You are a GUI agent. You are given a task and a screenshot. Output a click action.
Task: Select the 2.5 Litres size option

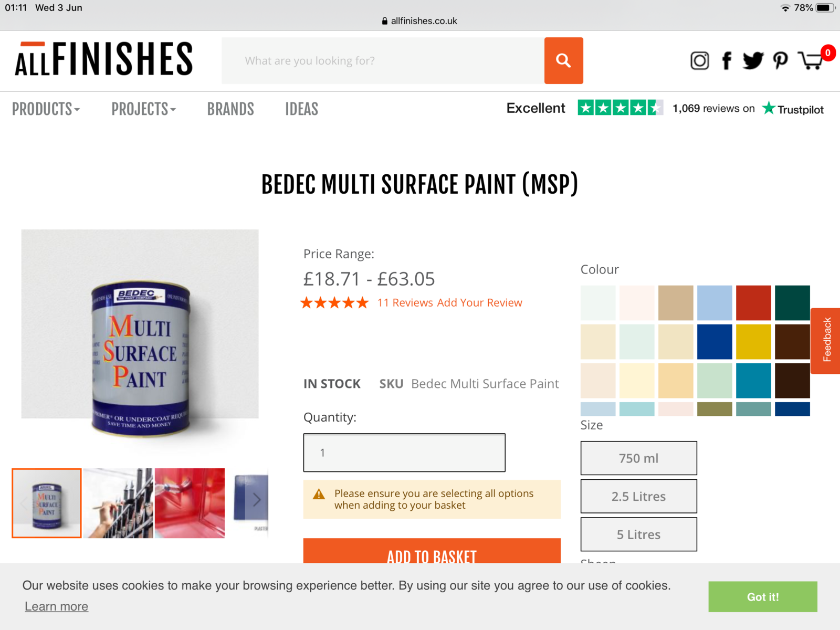638,496
